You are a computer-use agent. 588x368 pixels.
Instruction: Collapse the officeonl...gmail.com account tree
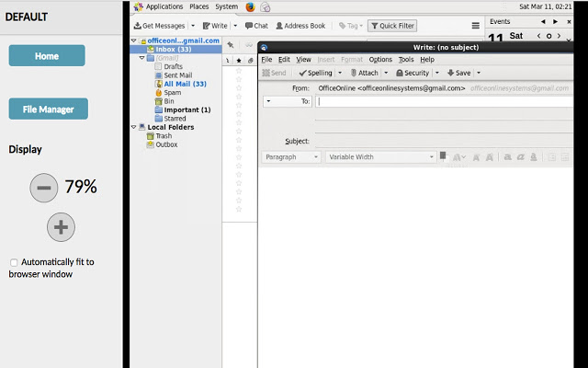(x=134, y=40)
